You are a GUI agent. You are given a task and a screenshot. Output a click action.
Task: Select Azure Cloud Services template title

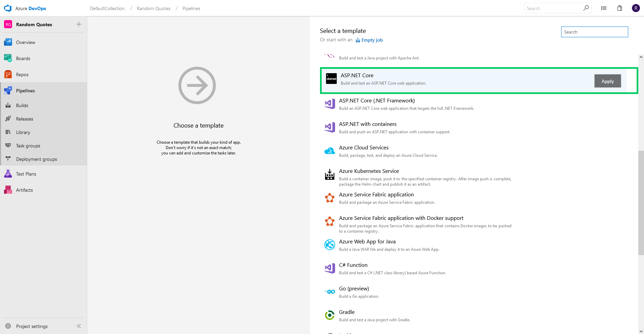click(x=364, y=148)
